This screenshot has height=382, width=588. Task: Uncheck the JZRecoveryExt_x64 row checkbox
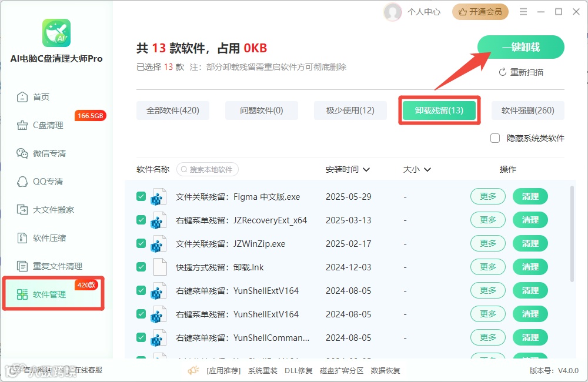141,220
